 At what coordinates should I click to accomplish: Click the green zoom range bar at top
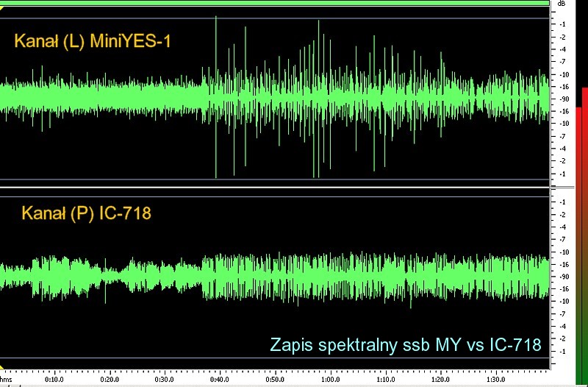[x=276, y=3]
